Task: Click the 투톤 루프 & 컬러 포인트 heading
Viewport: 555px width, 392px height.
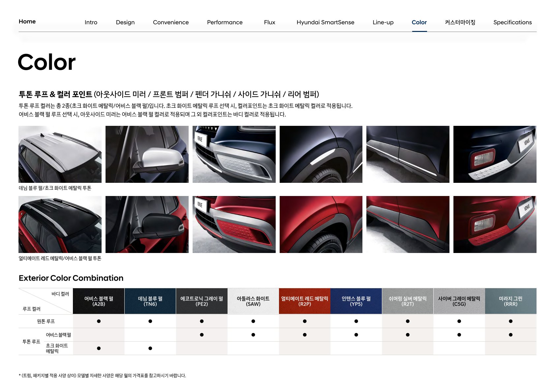Action: [x=55, y=94]
